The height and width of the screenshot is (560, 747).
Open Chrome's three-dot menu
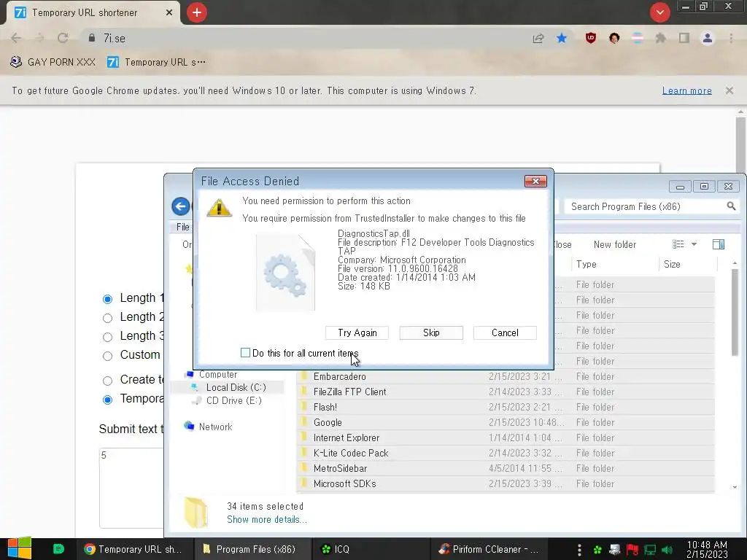pos(731,38)
